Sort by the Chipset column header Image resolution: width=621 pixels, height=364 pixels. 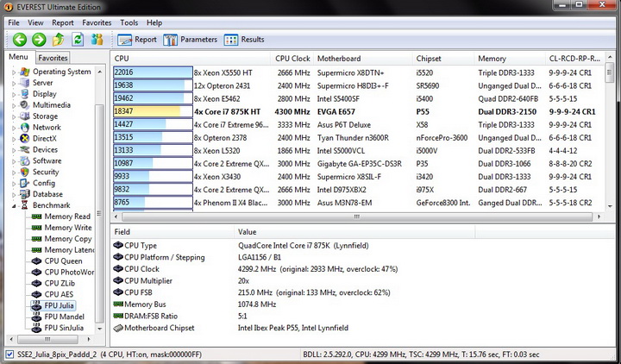443,59
